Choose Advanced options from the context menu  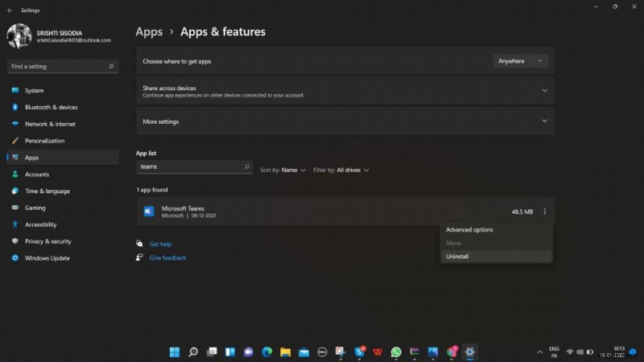496,230
